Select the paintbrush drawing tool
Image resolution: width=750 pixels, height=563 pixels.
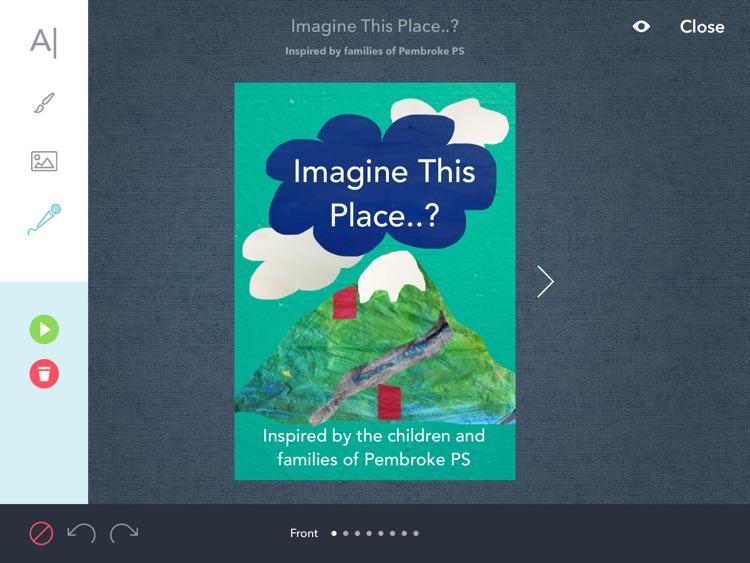pos(44,103)
